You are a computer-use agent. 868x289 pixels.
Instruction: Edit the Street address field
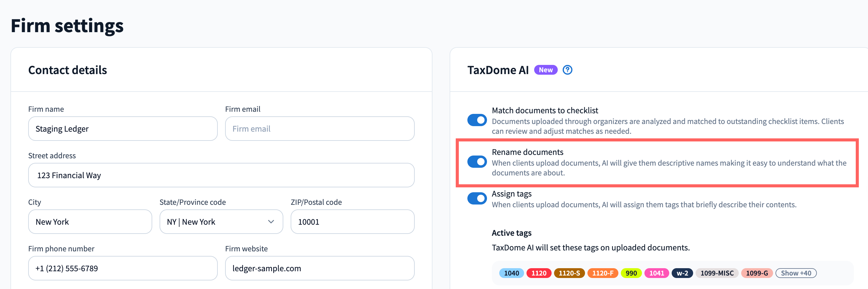coord(221,175)
